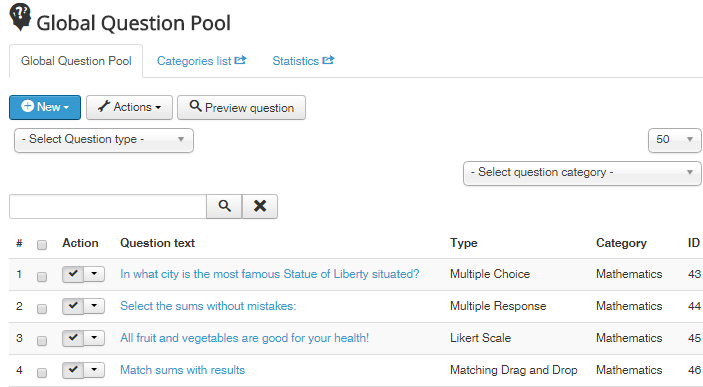
Task: Click the 'Type' column header
Action: point(464,243)
